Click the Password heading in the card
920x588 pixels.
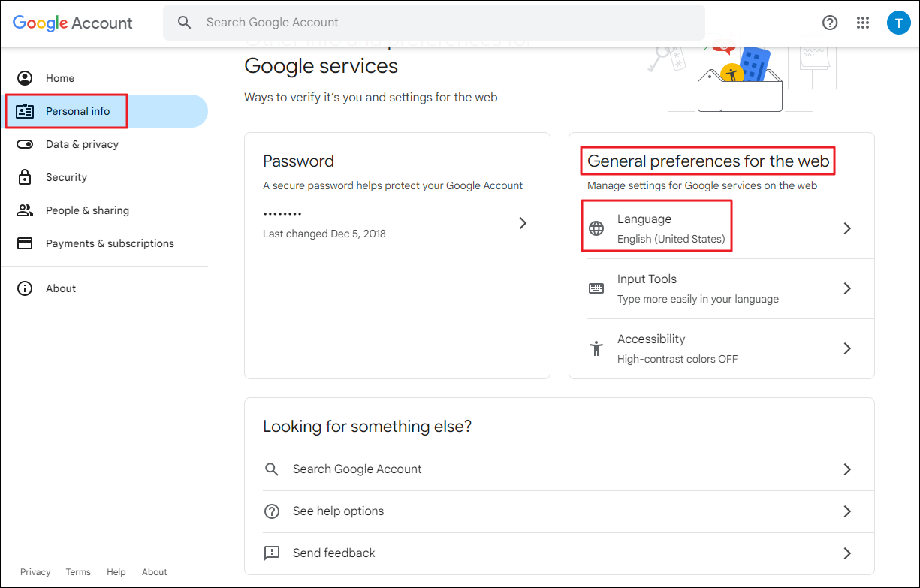pos(298,161)
